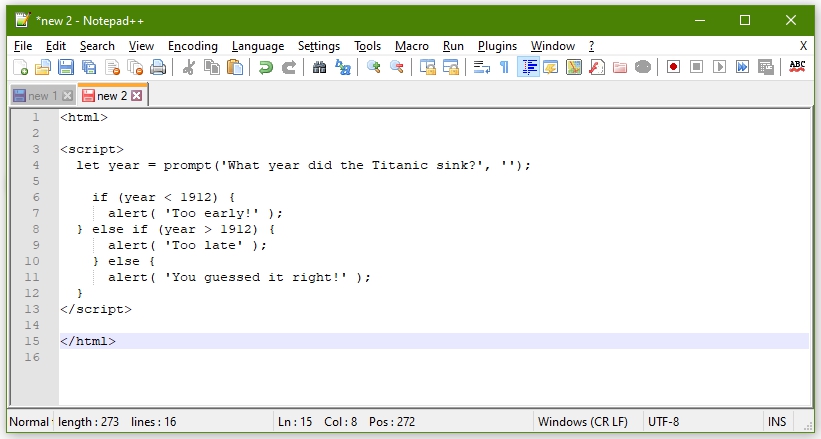
Task: Cut selection with the scissors icon
Action: tap(188, 67)
